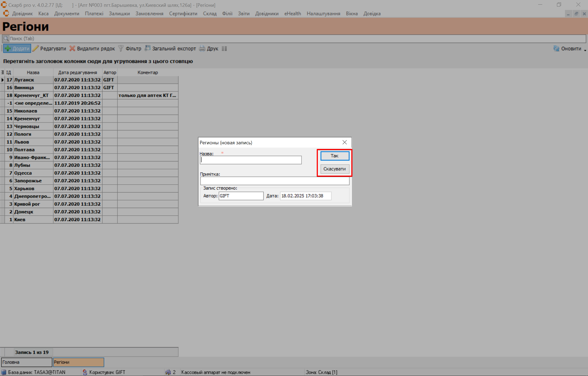The height and width of the screenshot is (376, 588).
Task: Click the Назва input field
Action: (251, 160)
